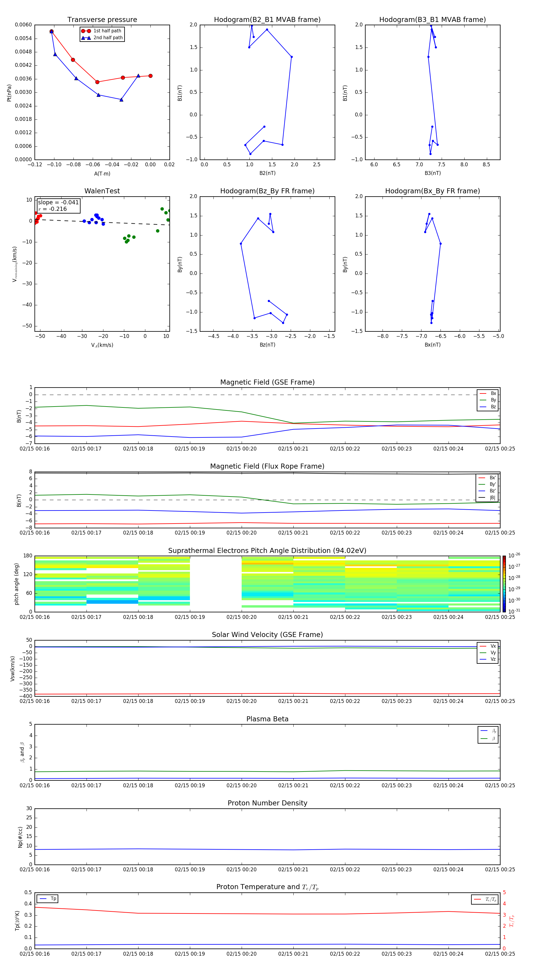Select the 'Tp' legend entry
The height and width of the screenshot is (980, 535).
point(48,899)
